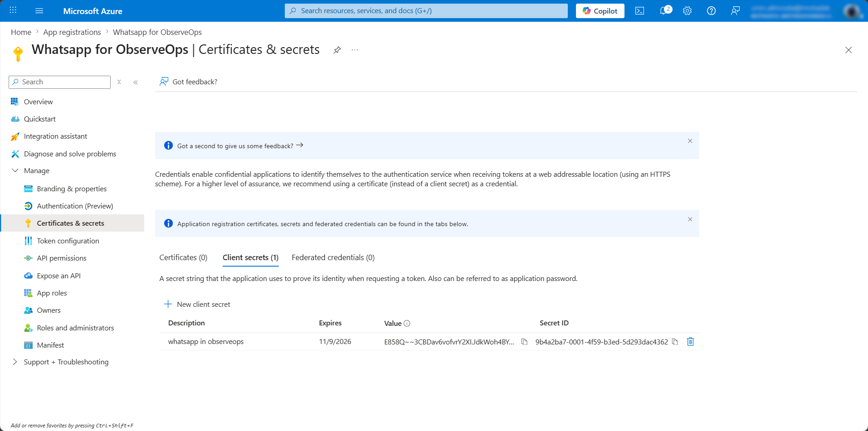The image size is (868, 431).
Task: Click the Got feedback? button
Action: [x=188, y=82]
